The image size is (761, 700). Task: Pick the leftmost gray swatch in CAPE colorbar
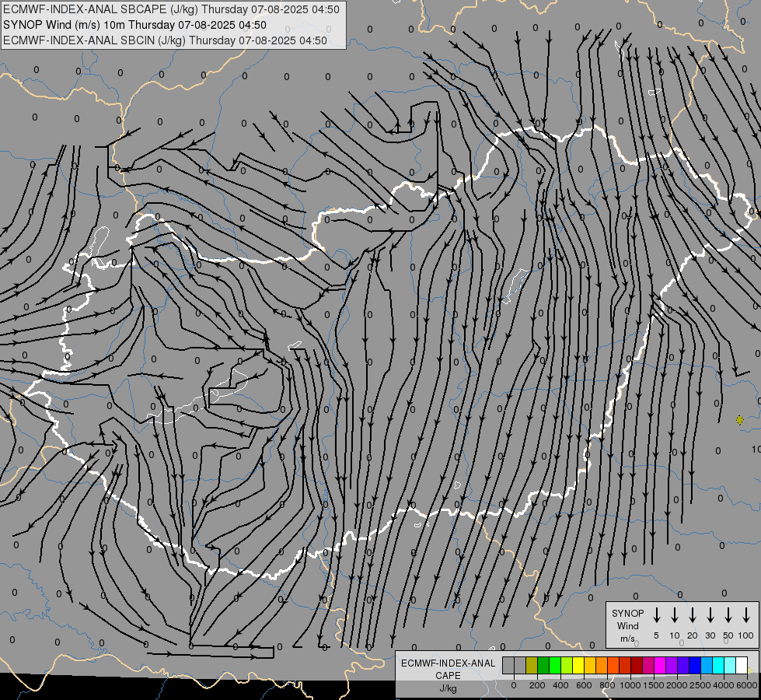[508, 665]
